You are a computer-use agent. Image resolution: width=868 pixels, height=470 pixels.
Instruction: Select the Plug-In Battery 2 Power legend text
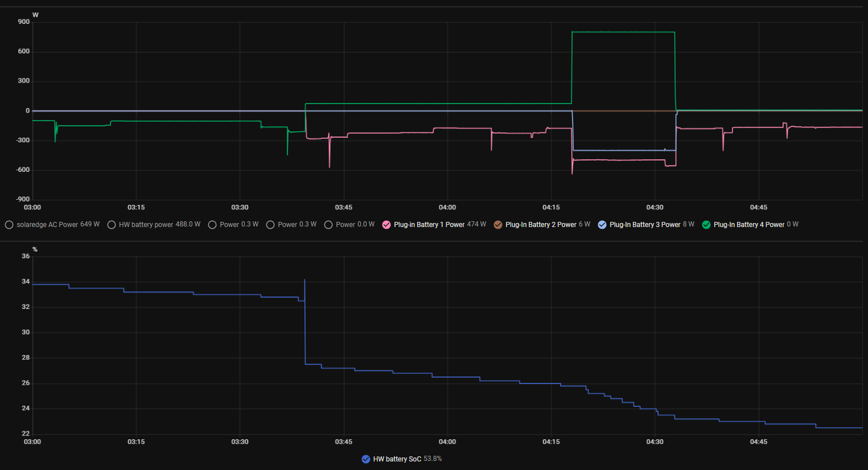coord(541,225)
